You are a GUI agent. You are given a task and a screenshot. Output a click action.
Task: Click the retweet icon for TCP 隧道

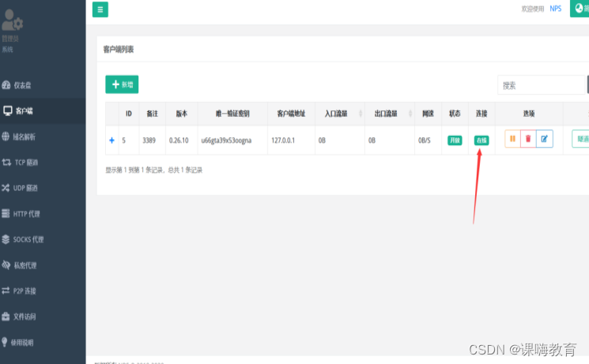[6, 162]
